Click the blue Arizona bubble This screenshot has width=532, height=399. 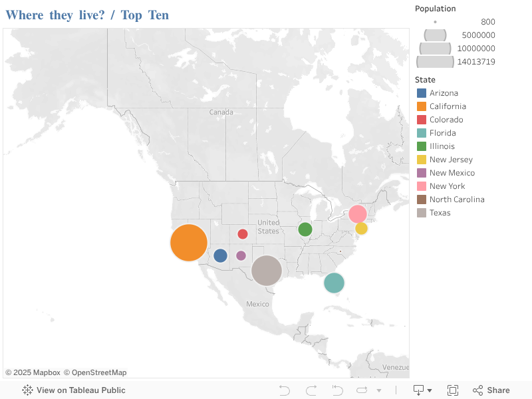click(220, 255)
